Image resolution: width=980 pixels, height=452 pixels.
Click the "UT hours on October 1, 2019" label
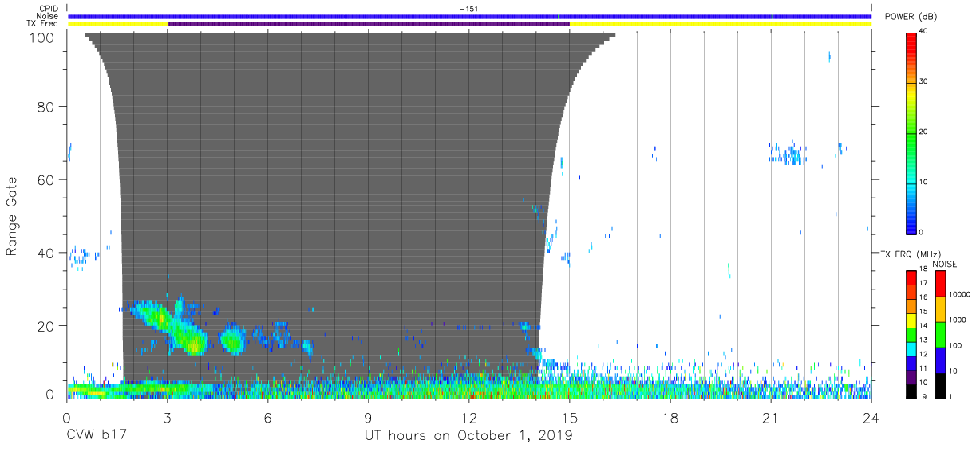tap(468, 436)
